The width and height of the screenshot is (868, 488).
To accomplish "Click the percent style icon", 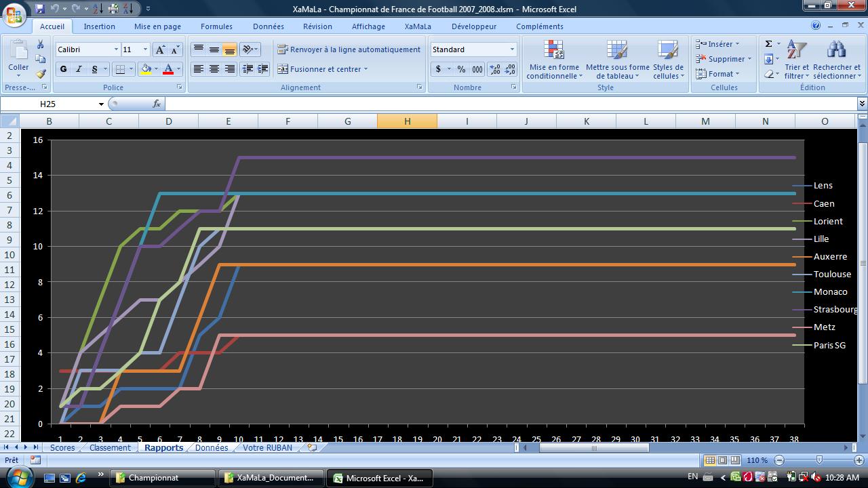I will [x=461, y=69].
